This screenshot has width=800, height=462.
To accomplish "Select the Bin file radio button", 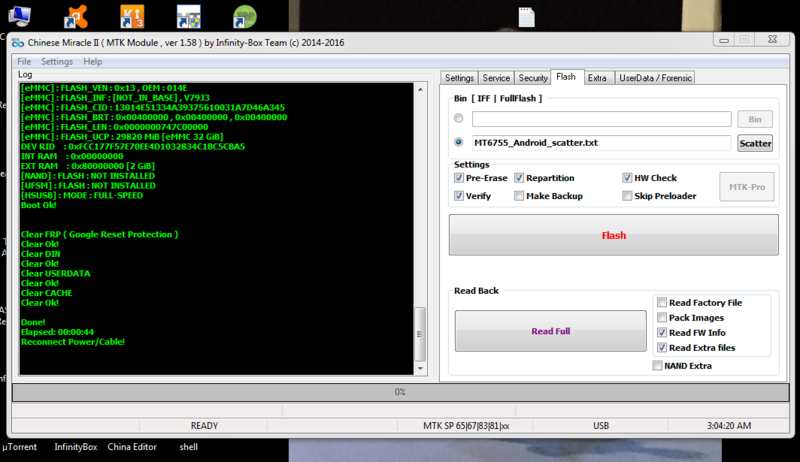I will 459,118.
